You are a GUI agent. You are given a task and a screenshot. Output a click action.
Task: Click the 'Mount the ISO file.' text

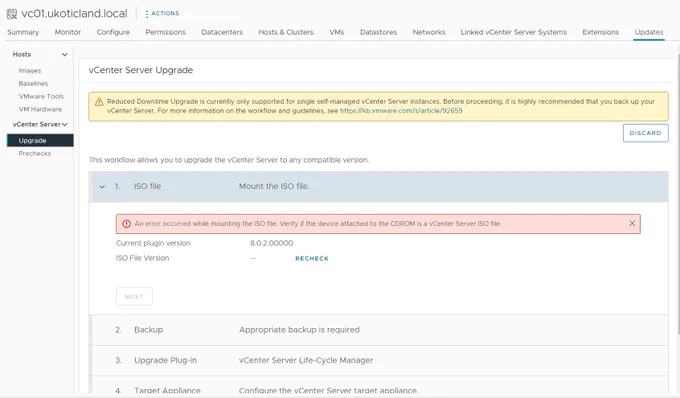(x=274, y=186)
